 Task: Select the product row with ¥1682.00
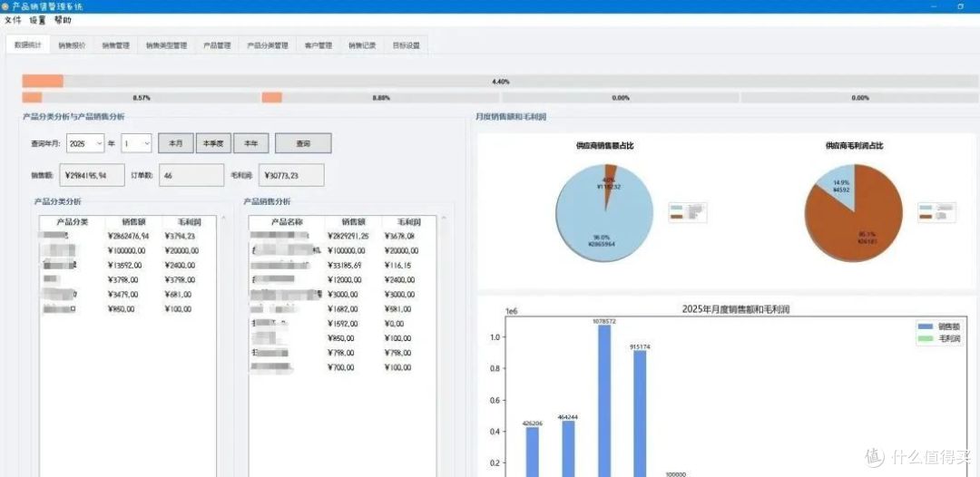click(x=342, y=309)
